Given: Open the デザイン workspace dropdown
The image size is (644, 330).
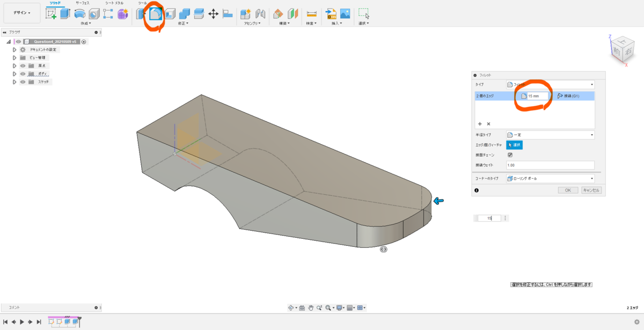Looking at the screenshot, I should coord(22,12).
